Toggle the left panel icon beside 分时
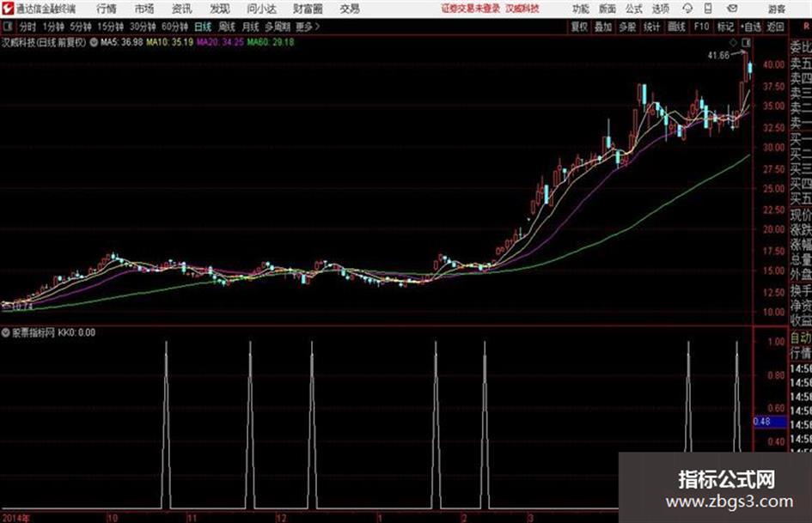The image size is (812, 523). pos(7,27)
